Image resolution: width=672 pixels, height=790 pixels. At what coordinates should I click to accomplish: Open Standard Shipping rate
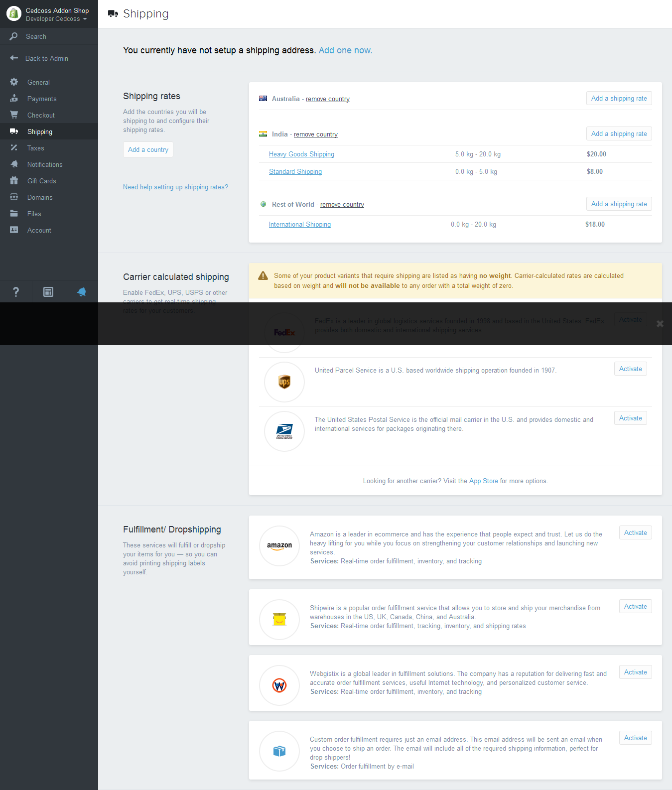[x=295, y=172]
